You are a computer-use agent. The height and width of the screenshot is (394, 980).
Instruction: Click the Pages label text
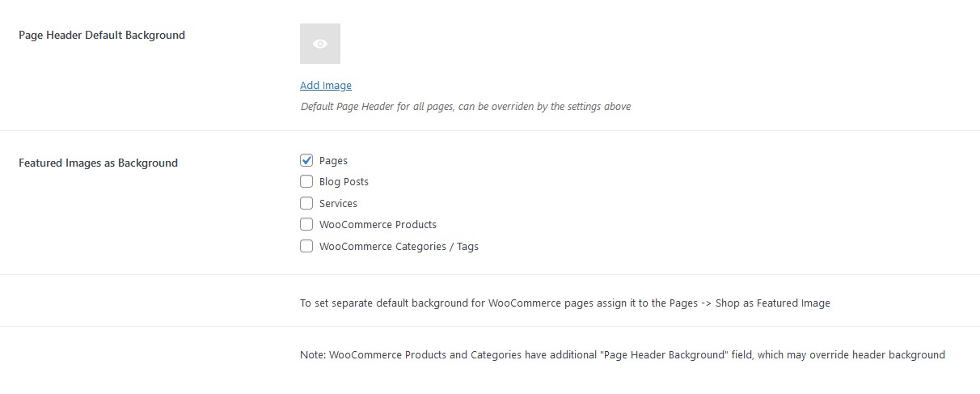333,161
